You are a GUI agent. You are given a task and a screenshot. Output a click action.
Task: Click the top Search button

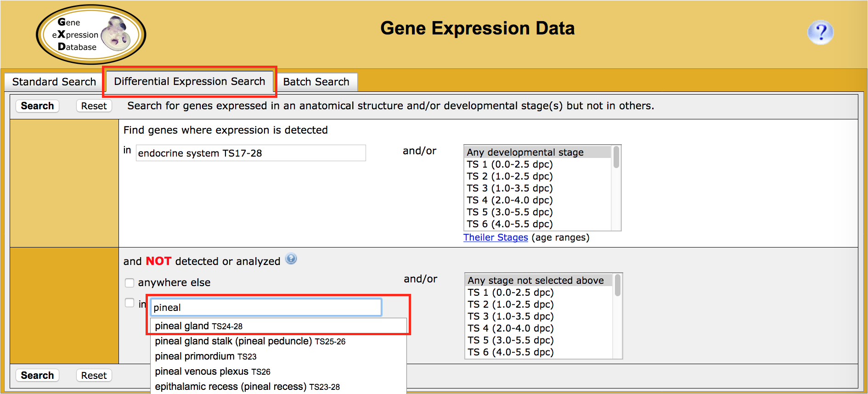coord(37,106)
